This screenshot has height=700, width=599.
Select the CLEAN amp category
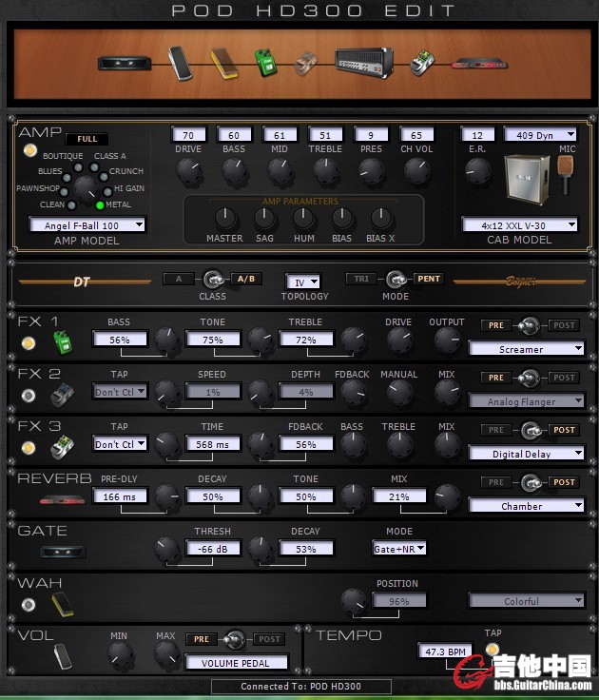click(71, 205)
